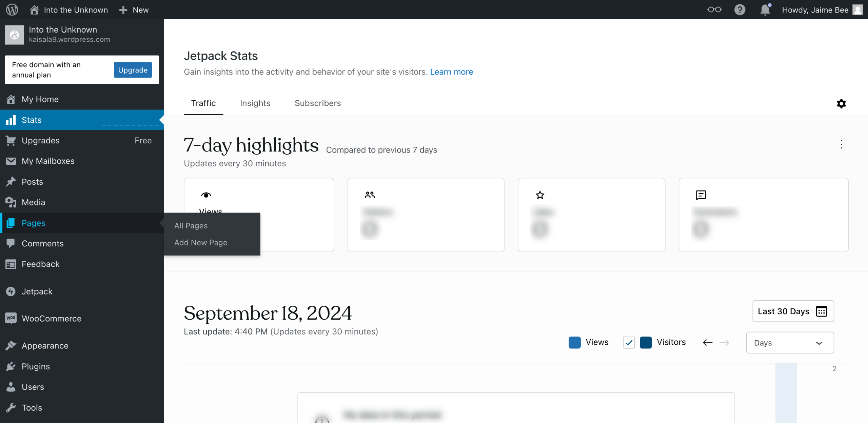Open the notifications bell icon
Viewport: 868px width, 423px height.
click(765, 9)
